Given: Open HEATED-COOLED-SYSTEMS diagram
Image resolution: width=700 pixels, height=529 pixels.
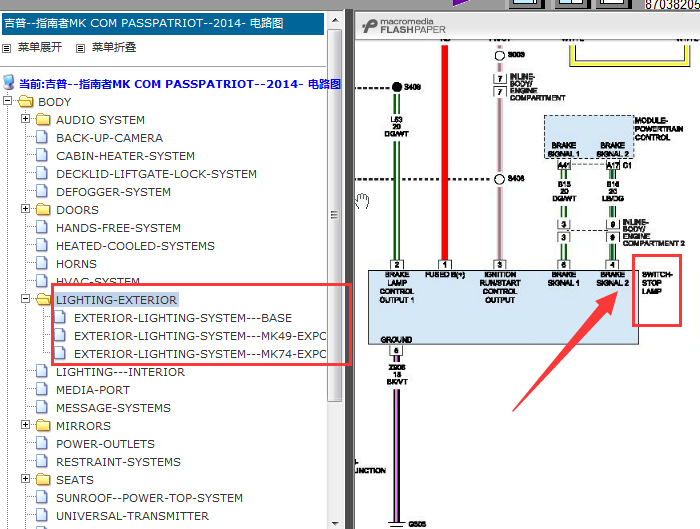Looking at the screenshot, I should (135, 246).
